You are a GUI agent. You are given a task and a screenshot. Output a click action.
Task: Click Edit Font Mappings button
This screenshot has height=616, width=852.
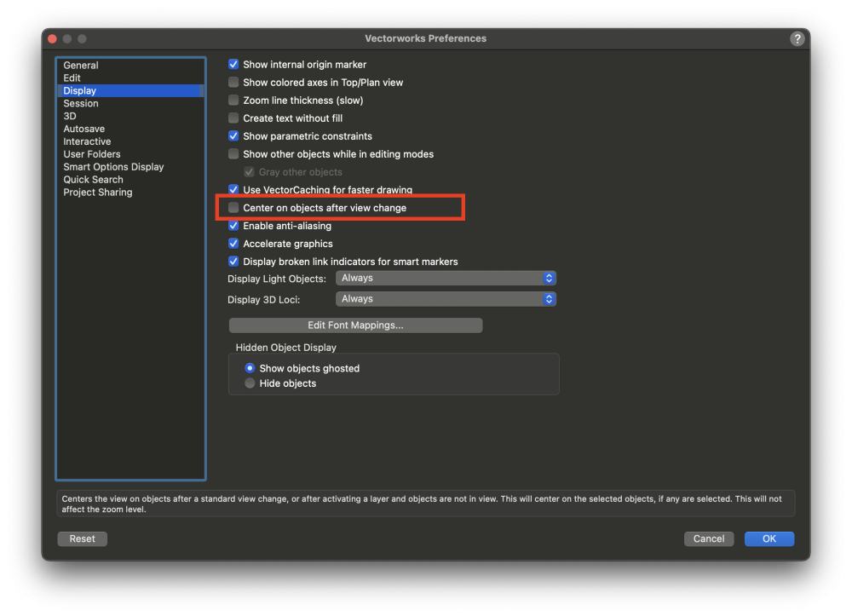pos(355,325)
